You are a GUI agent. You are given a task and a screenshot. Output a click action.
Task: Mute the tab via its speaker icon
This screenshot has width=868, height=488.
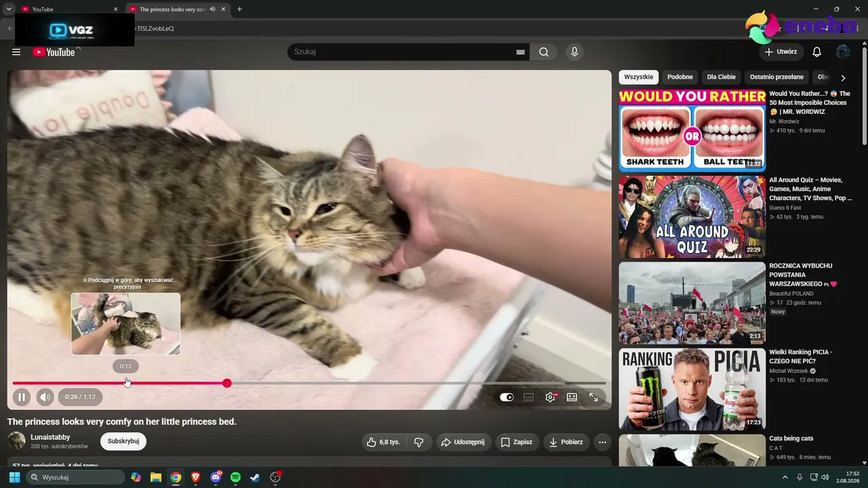(x=212, y=9)
